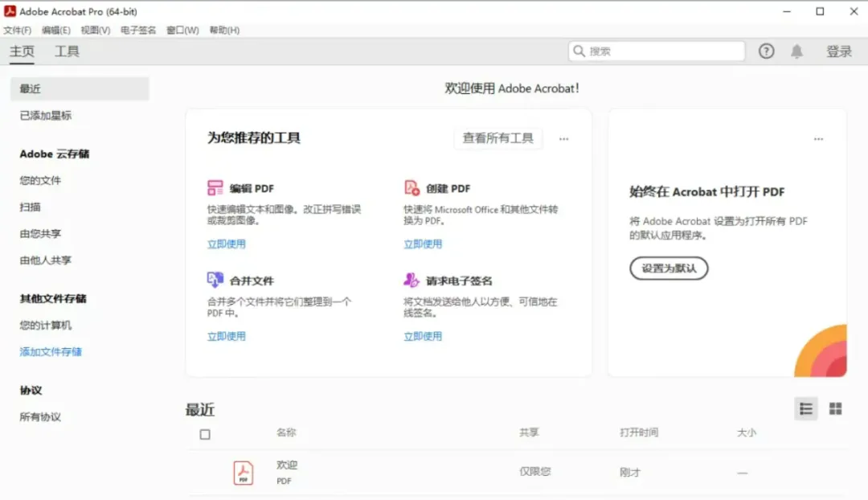
Task: Open more options for recommended tools card
Action: tap(563, 139)
